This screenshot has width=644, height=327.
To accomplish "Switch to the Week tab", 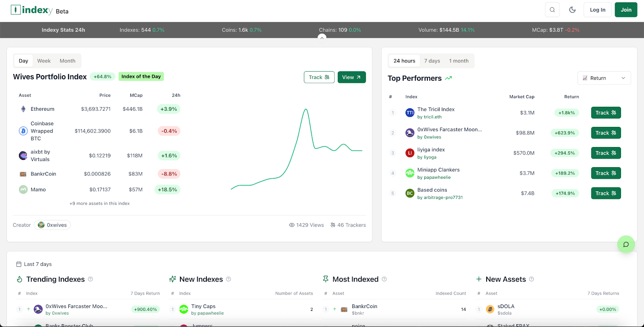I will [x=44, y=61].
